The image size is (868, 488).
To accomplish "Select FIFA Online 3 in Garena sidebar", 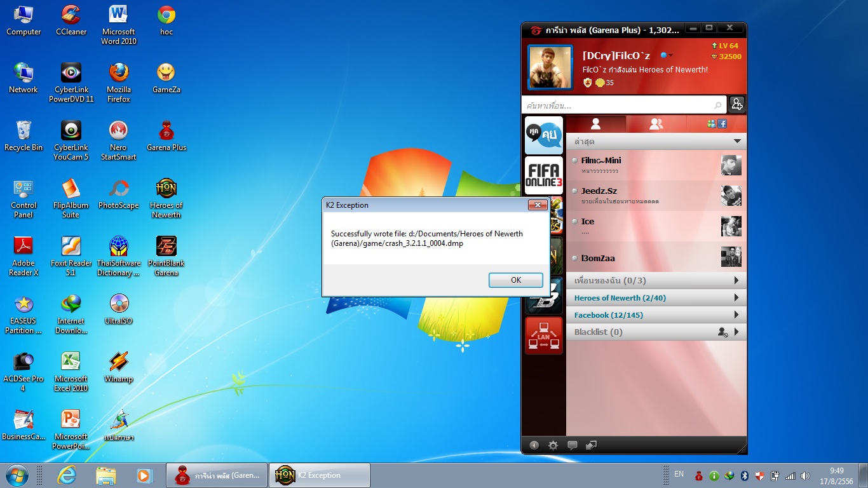I will [x=543, y=175].
